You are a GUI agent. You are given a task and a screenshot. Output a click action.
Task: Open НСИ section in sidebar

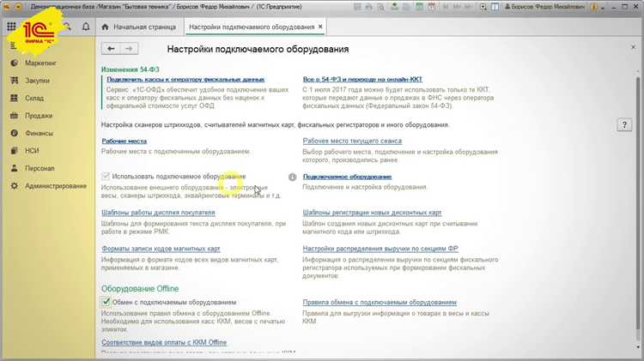click(x=32, y=151)
